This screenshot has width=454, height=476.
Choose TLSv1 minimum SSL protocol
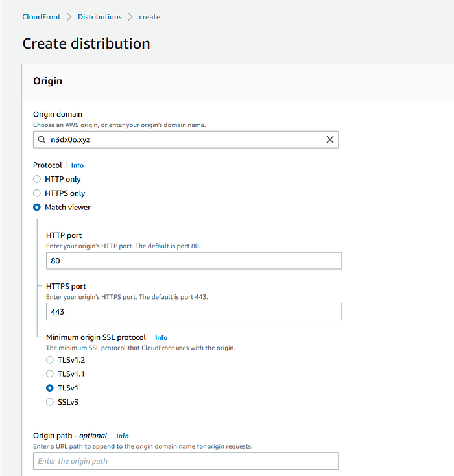(50, 388)
